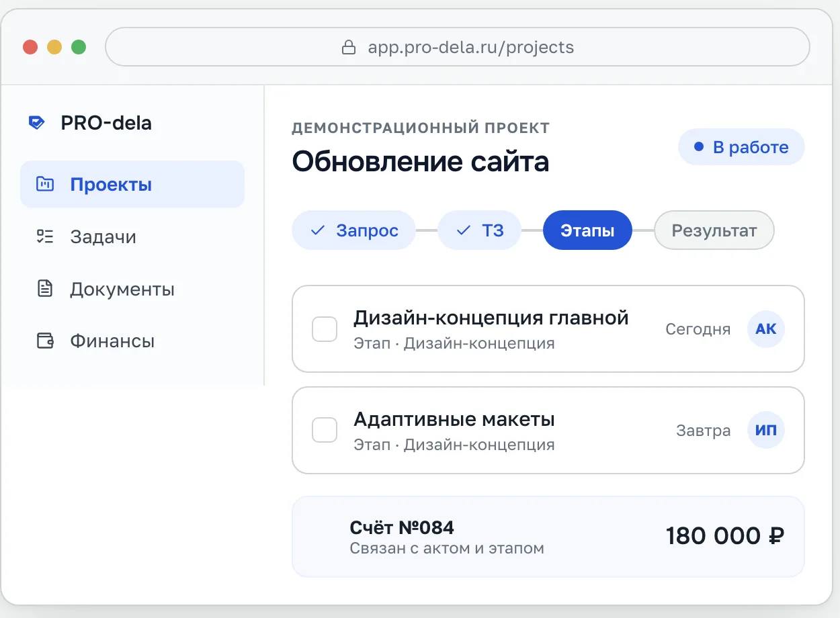Click the Завтра due date label
The height and width of the screenshot is (618, 840).
coord(703,431)
